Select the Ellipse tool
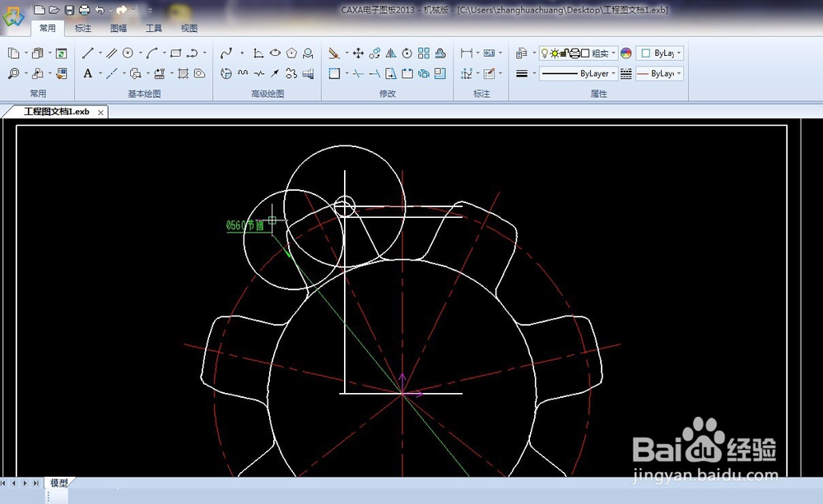This screenshot has width=823, height=504. point(275,53)
